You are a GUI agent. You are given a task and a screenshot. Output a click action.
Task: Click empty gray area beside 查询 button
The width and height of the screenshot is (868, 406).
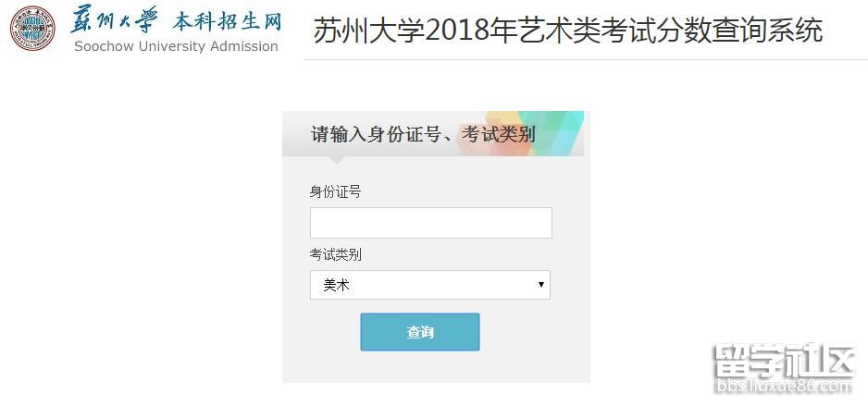coord(537,333)
